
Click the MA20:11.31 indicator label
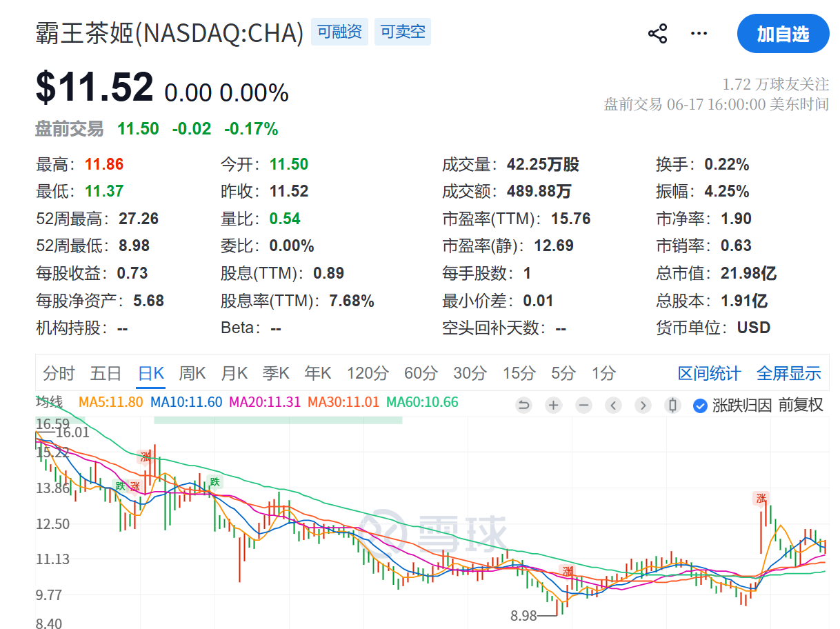(x=265, y=402)
